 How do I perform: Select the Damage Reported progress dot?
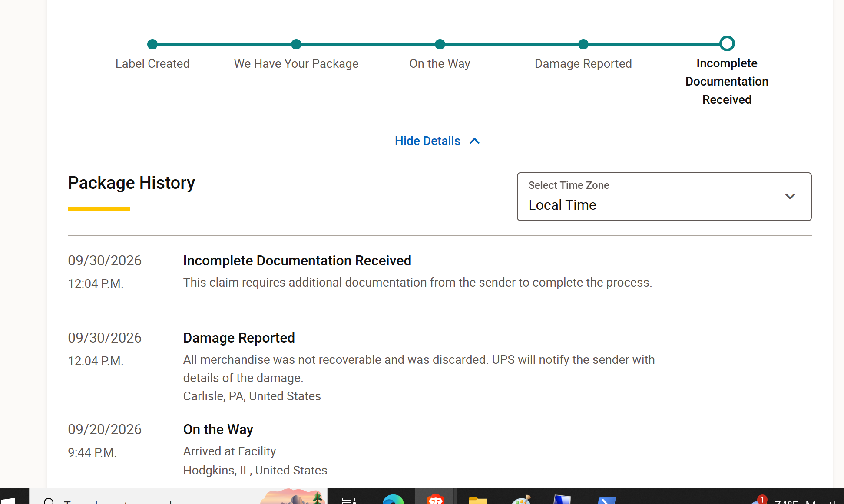click(x=583, y=44)
